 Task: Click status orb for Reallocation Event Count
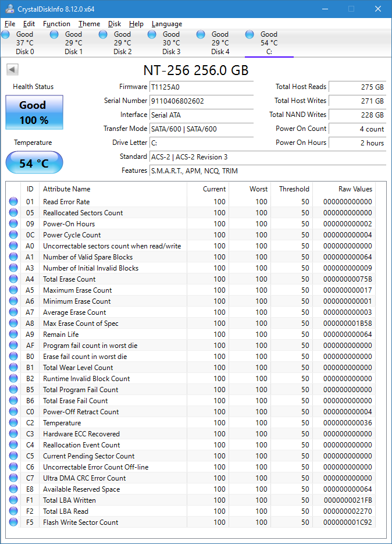[13, 445]
